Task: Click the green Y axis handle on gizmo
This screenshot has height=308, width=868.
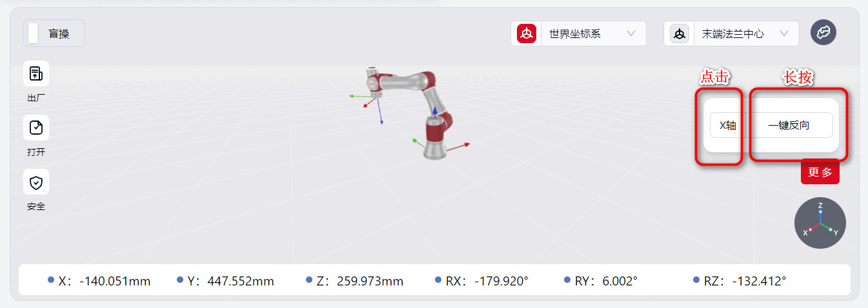Action: coord(831,229)
